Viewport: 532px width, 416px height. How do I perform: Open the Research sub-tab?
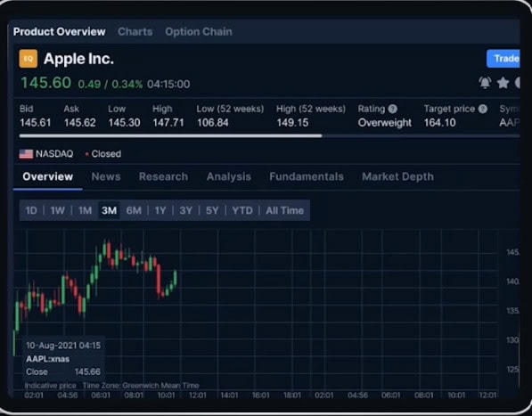[x=163, y=176]
